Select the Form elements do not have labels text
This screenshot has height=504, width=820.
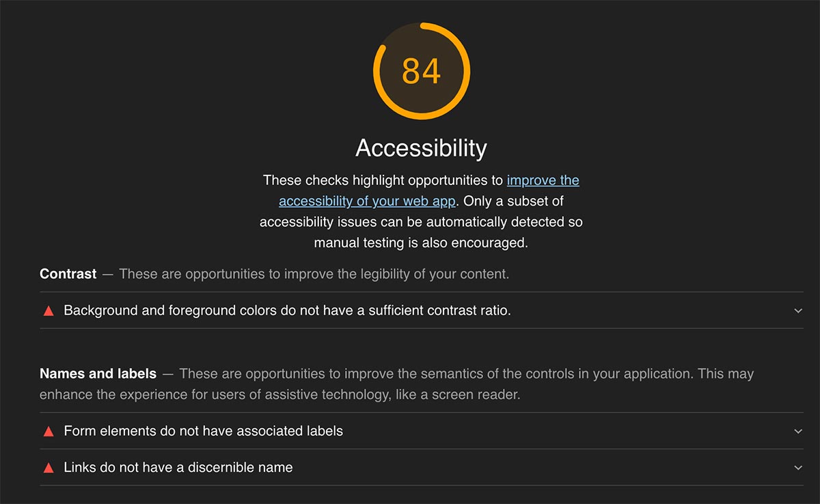(203, 432)
